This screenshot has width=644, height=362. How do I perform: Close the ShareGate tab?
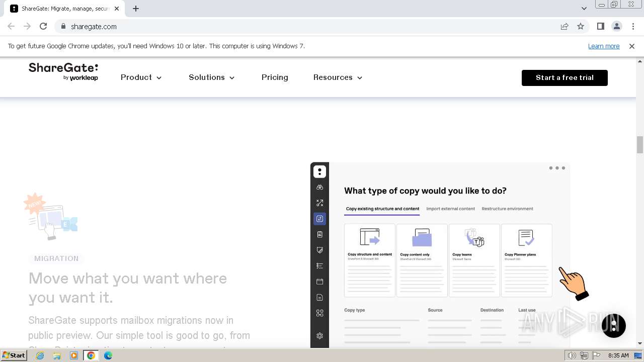click(117, 9)
